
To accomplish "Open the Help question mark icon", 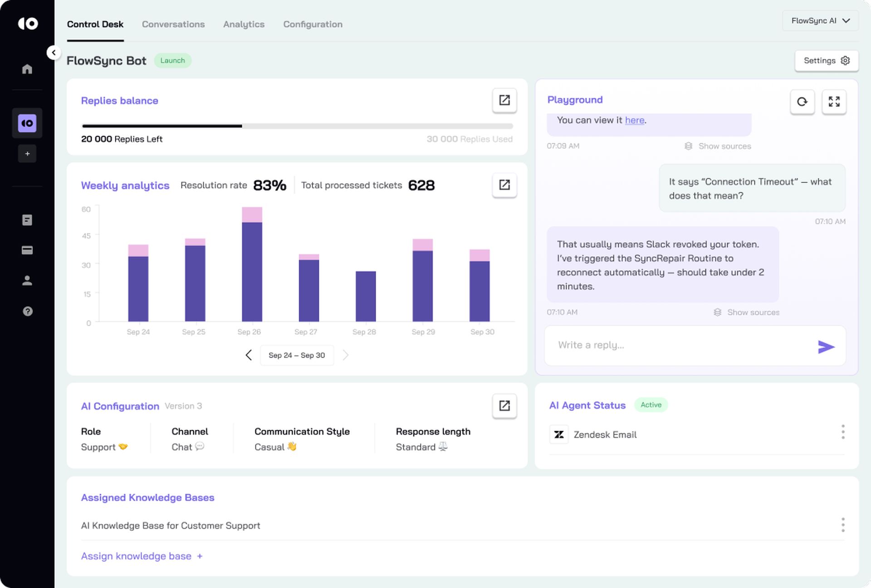I will click(x=27, y=311).
